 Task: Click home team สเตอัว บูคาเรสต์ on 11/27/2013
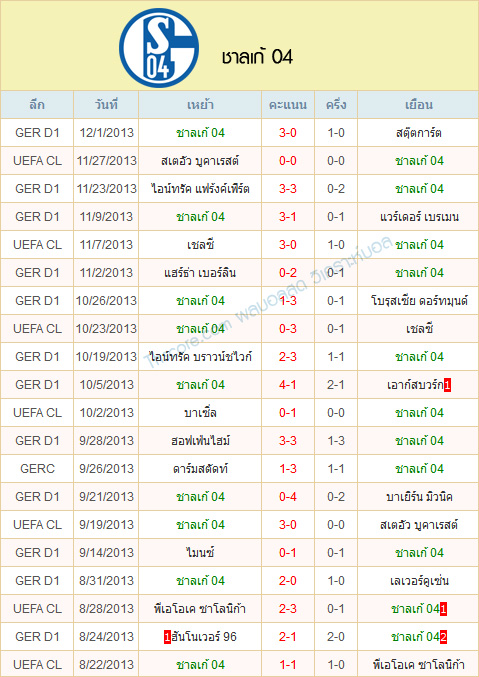click(x=200, y=161)
